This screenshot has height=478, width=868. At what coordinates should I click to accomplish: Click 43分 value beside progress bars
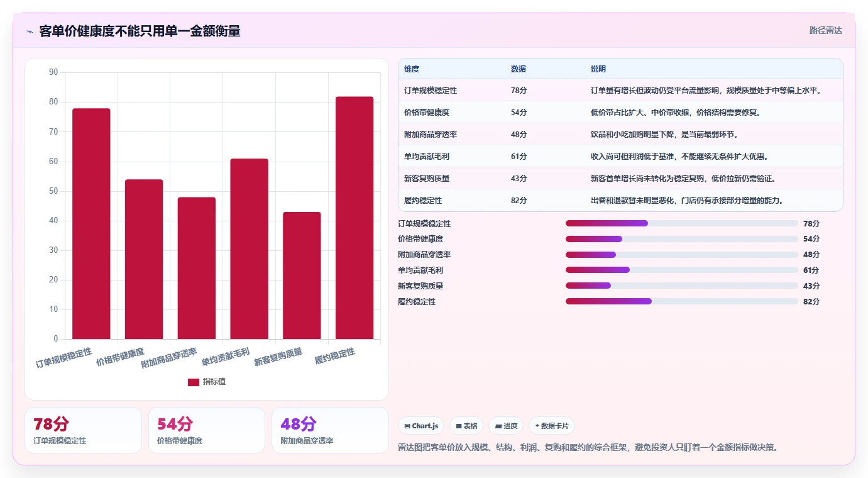coord(811,286)
